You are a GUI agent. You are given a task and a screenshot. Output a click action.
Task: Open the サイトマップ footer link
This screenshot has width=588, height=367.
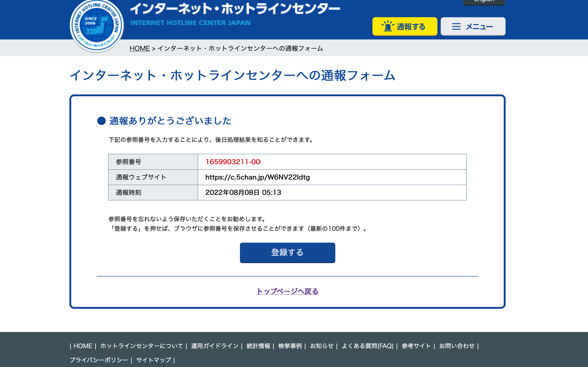tap(153, 360)
